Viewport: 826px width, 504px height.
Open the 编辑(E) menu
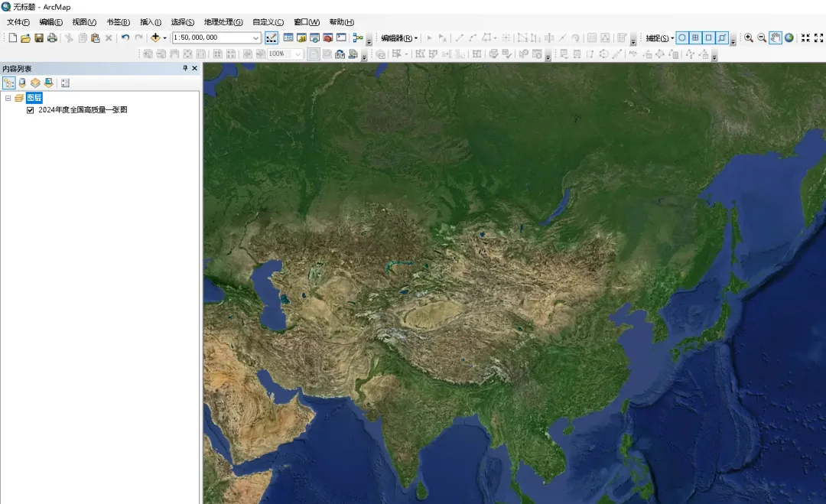point(50,22)
